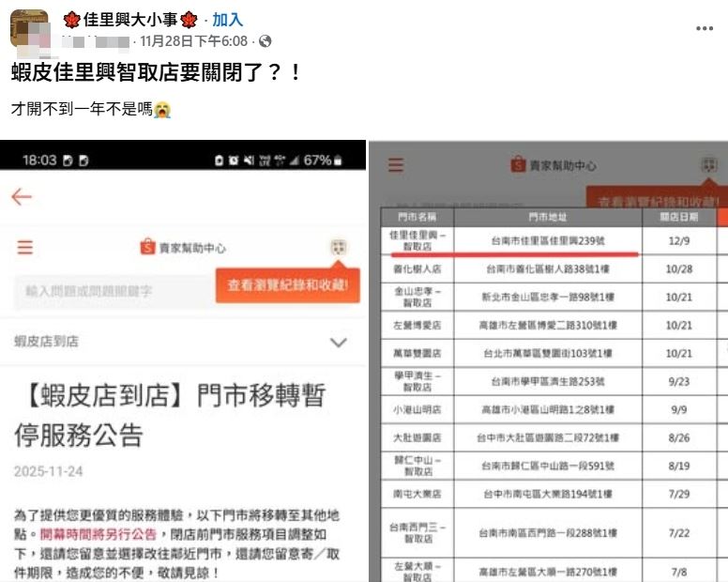This screenshot has height=582, width=728.
Task: Click 查看瀏覽紀錄和收藏 orange tooltip button
Action: pyautogui.click(x=288, y=285)
